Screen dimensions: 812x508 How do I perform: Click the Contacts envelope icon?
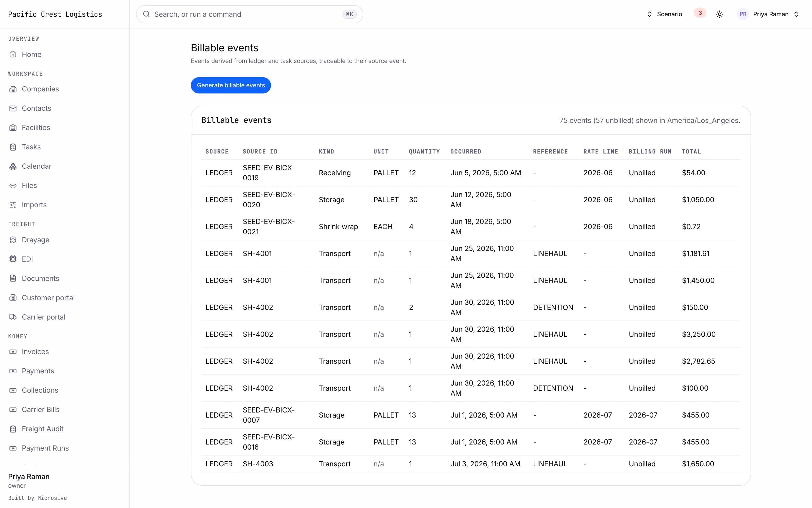pyautogui.click(x=13, y=108)
